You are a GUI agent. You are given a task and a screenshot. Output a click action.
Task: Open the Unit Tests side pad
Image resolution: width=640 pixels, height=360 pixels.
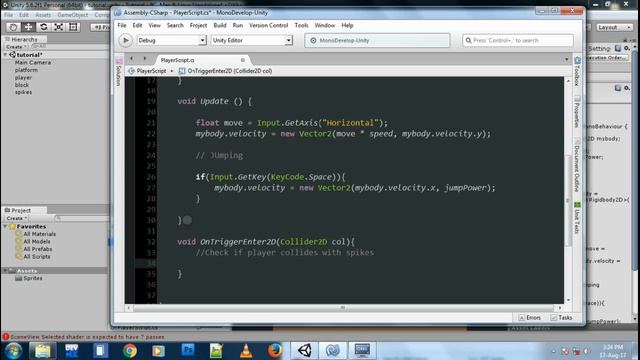[x=577, y=218]
